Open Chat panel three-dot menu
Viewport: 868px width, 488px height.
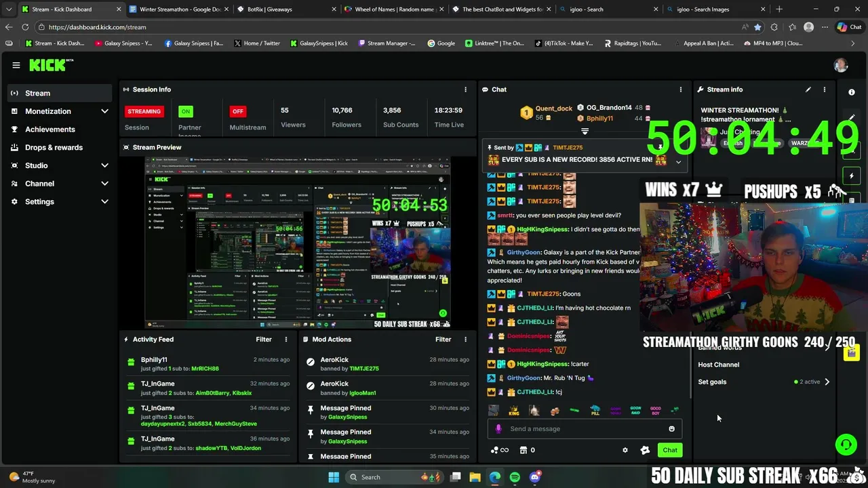pos(680,89)
